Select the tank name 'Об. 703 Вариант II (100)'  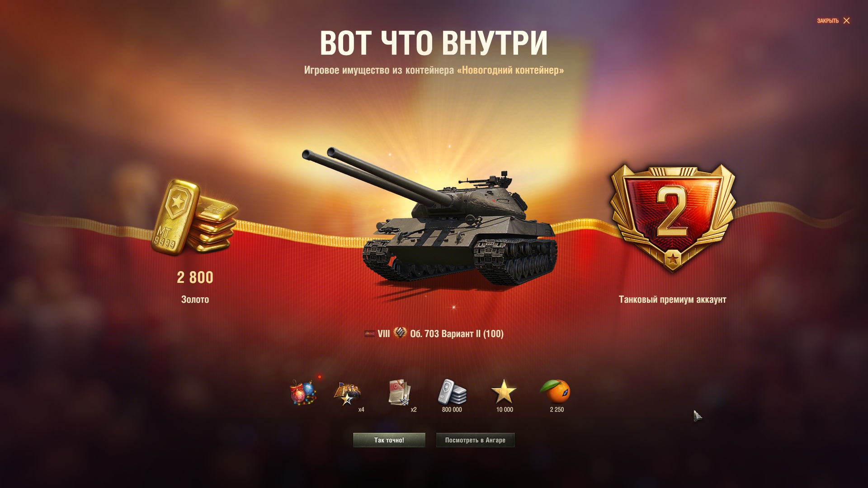pos(457,334)
